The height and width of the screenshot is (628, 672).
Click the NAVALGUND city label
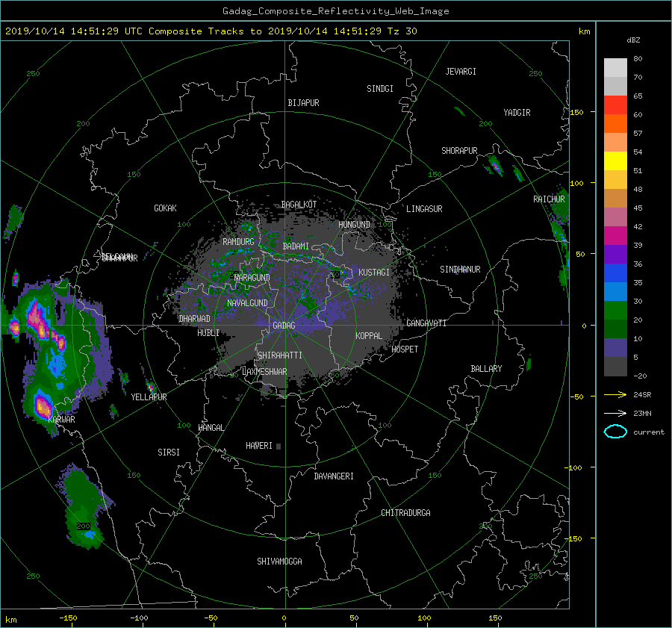click(247, 303)
